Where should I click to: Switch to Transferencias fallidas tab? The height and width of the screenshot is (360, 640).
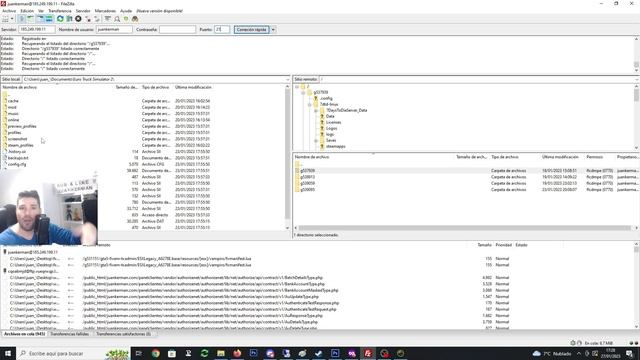click(69, 334)
